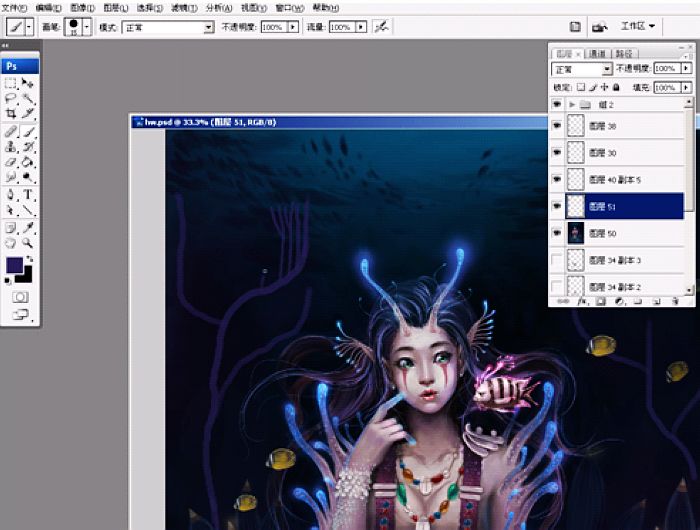Toggle lock image pixels brush icon
This screenshot has width=700, height=530.
tap(593, 87)
